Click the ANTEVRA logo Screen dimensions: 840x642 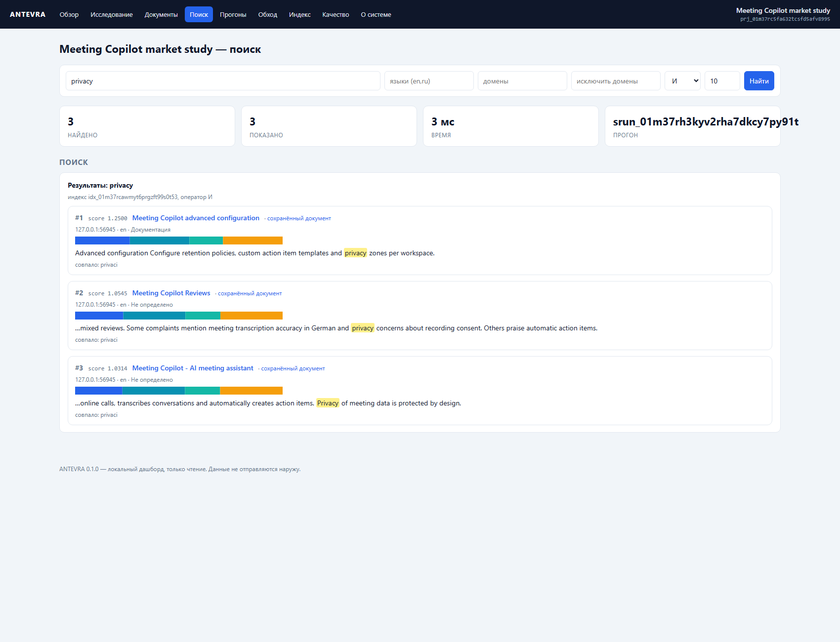pyautogui.click(x=28, y=14)
